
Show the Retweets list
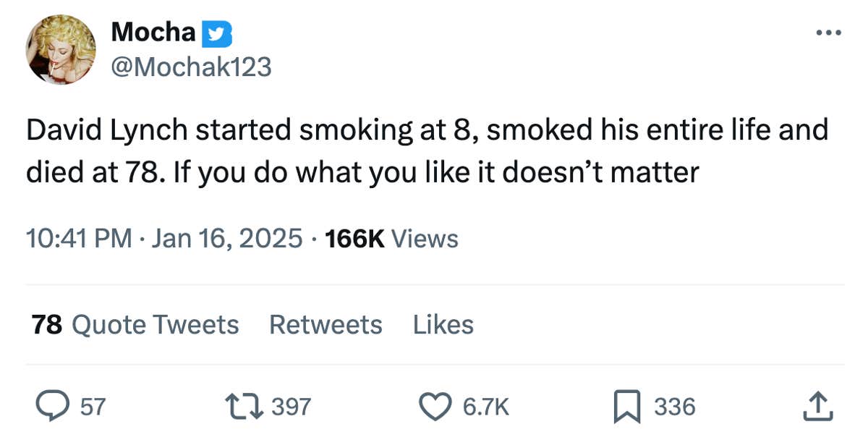[325, 325]
